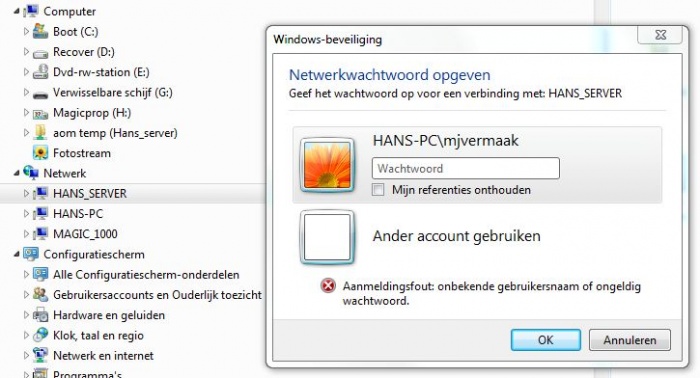Click the Hardware en geluiden printer icon
Image resolution: width=700 pixels, height=378 pixels.
click(41, 315)
